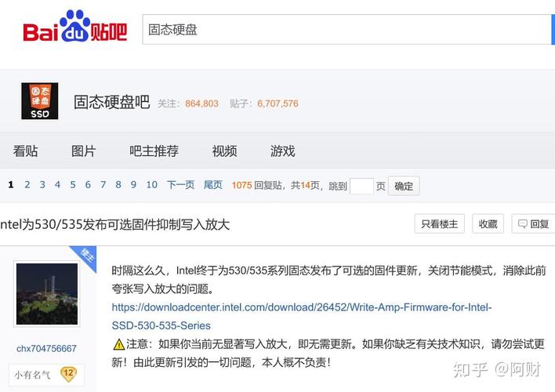This screenshot has height=392, width=555.
Task: Open the 游戏 tab
Action: click(282, 151)
